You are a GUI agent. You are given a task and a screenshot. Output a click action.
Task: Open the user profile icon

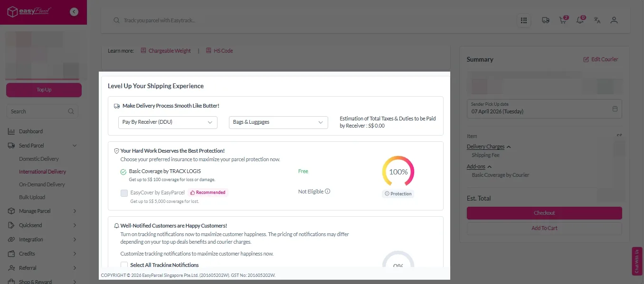[x=614, y=20]
